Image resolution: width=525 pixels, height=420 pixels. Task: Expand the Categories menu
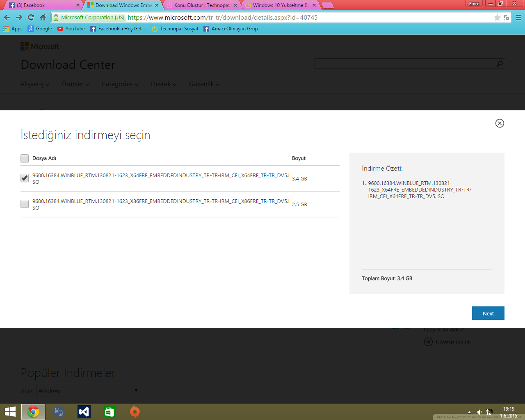point(120,84)
